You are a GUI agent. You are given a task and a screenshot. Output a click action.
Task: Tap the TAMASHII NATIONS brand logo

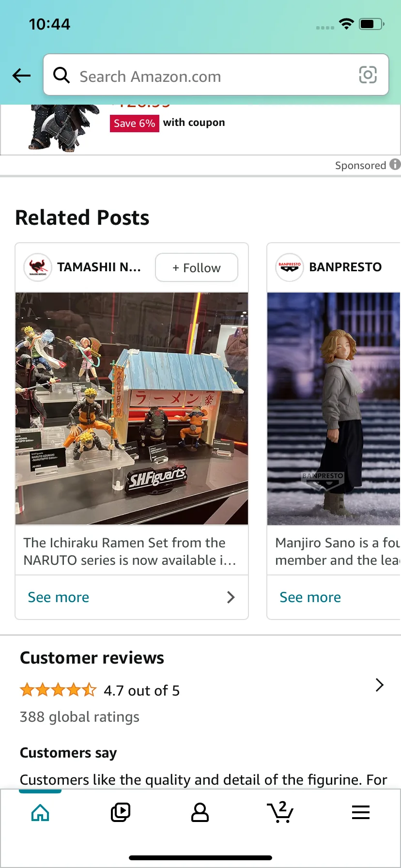(38, 267)
